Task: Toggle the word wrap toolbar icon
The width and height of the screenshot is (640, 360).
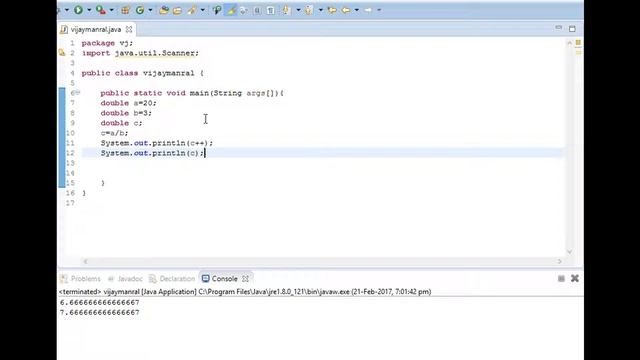Action: 244,11
